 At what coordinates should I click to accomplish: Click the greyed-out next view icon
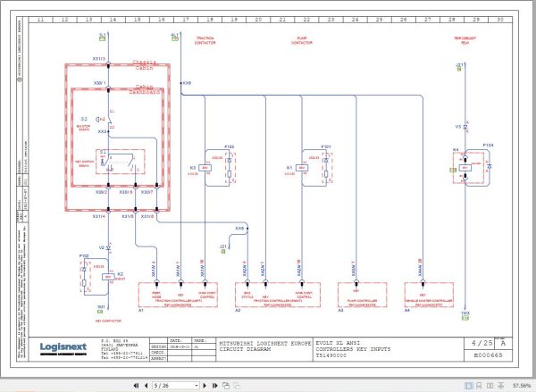(237, 386)
